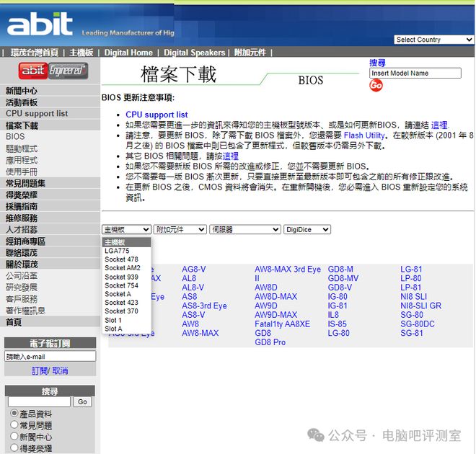
Task: Open the GD8 Pro link
Action: pyautogui.click(x=270, y=342)
